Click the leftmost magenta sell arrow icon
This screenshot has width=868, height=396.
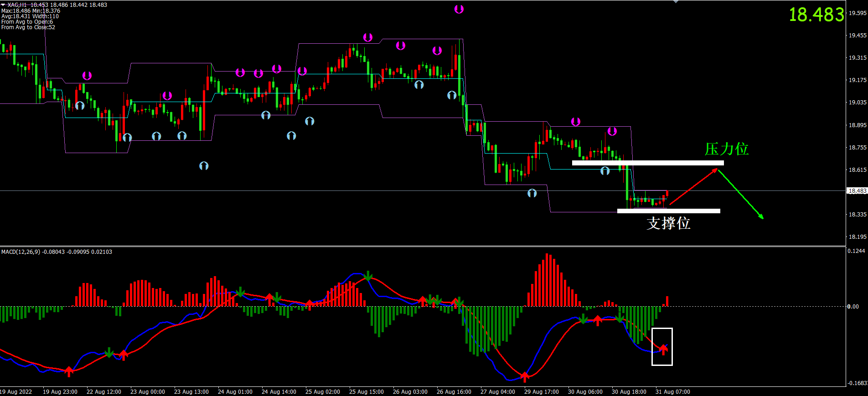tap(87, 76)
